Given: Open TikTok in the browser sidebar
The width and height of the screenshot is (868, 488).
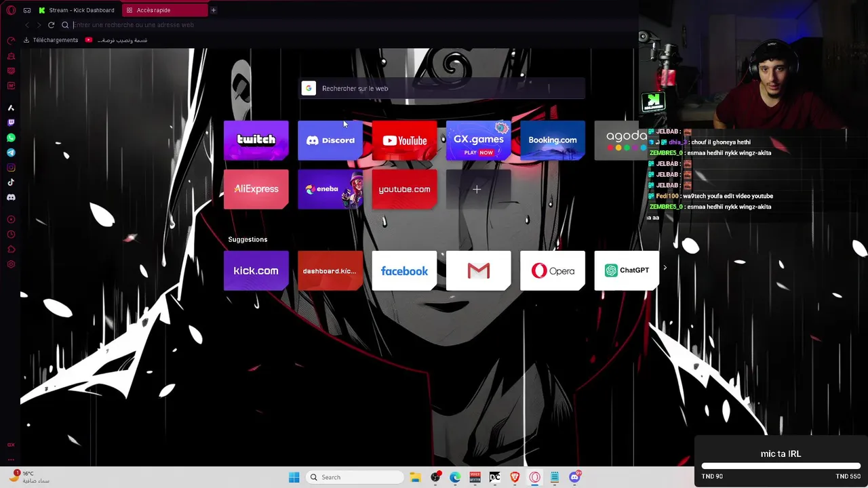Looking at the screenshot, I should pos(11,182).
